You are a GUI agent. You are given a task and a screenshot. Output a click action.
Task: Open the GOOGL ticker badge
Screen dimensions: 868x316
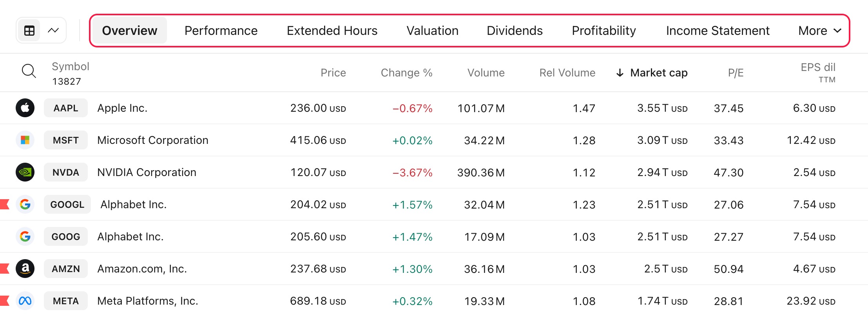click(67, 204)
